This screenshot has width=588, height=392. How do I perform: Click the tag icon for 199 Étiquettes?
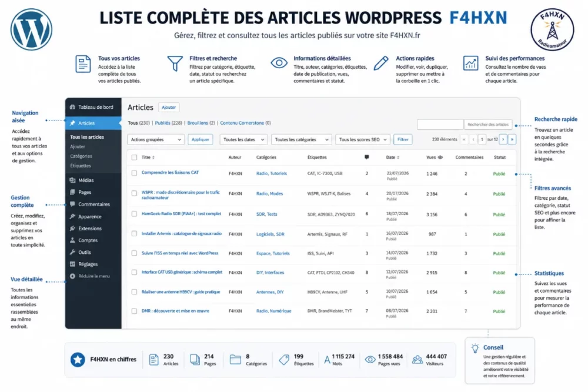pos(284,360)
